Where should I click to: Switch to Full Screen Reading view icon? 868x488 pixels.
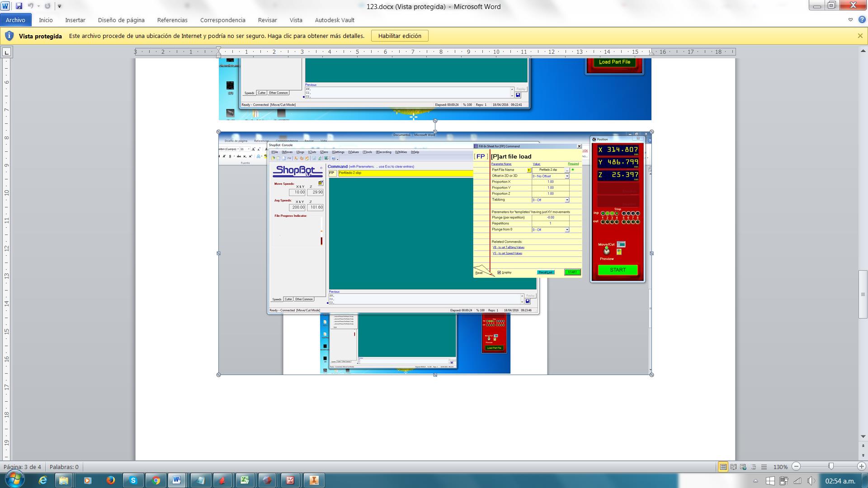tap(733, 467)
